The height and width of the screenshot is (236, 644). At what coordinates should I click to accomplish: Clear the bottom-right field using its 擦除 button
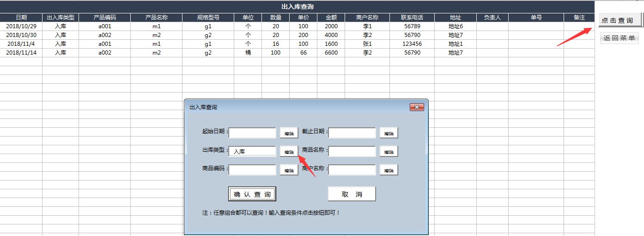coord(389,170)
